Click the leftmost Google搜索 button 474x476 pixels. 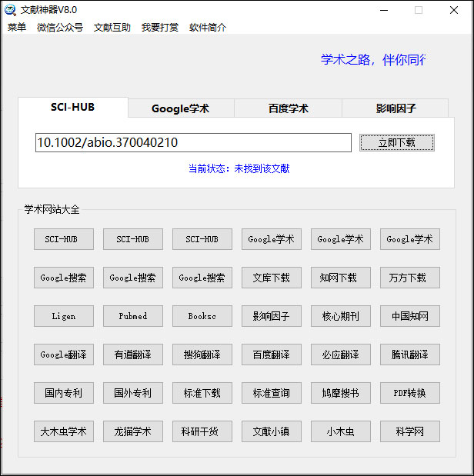point(64,278)
